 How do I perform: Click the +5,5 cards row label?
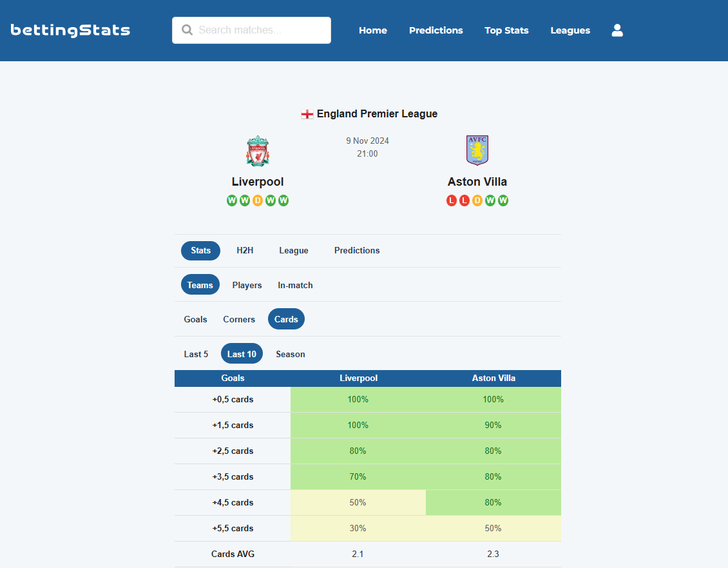point(233,529)
